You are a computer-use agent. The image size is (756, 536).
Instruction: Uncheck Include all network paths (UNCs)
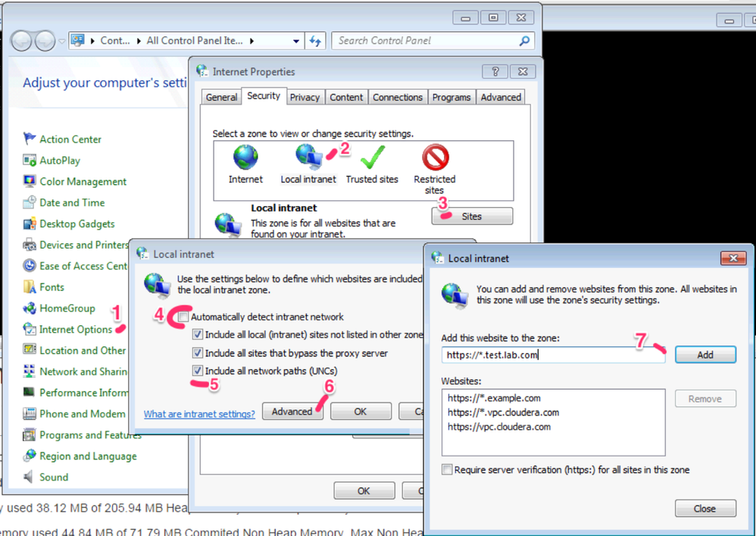(197, 371)
